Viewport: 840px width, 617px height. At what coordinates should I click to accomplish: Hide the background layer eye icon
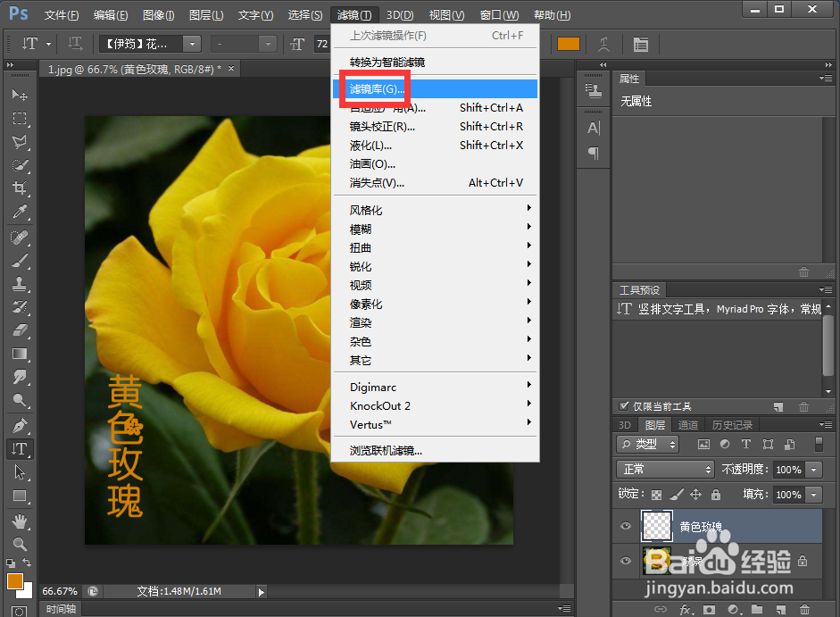625,561
